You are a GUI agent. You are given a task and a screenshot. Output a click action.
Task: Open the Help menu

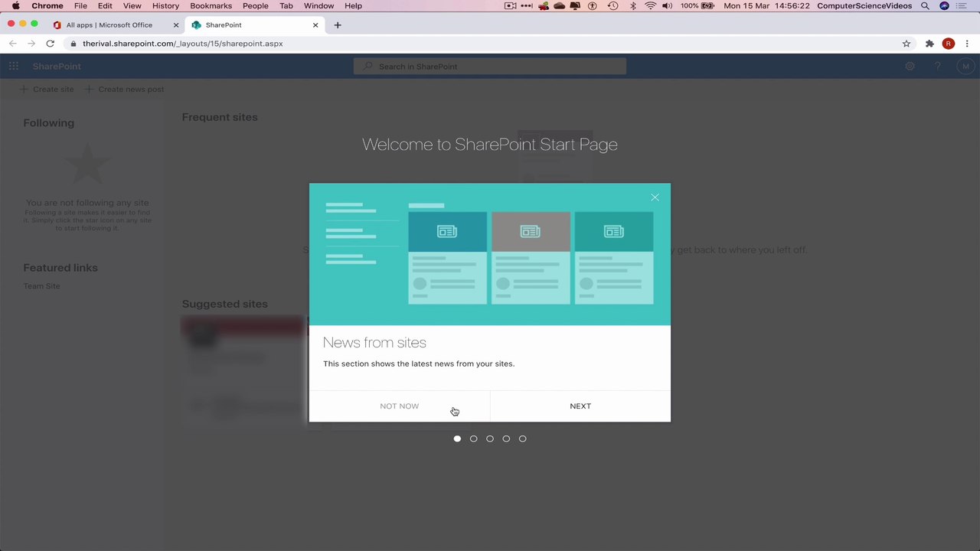pos(353,5)
